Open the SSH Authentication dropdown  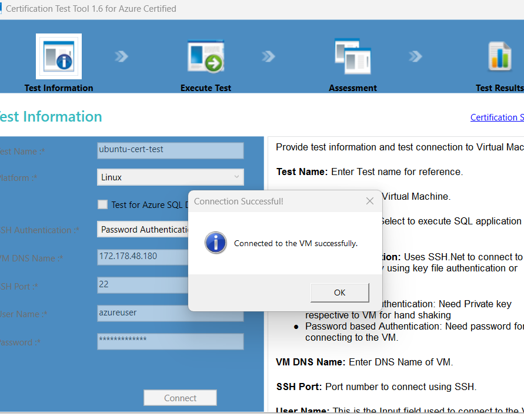(143, 229)
